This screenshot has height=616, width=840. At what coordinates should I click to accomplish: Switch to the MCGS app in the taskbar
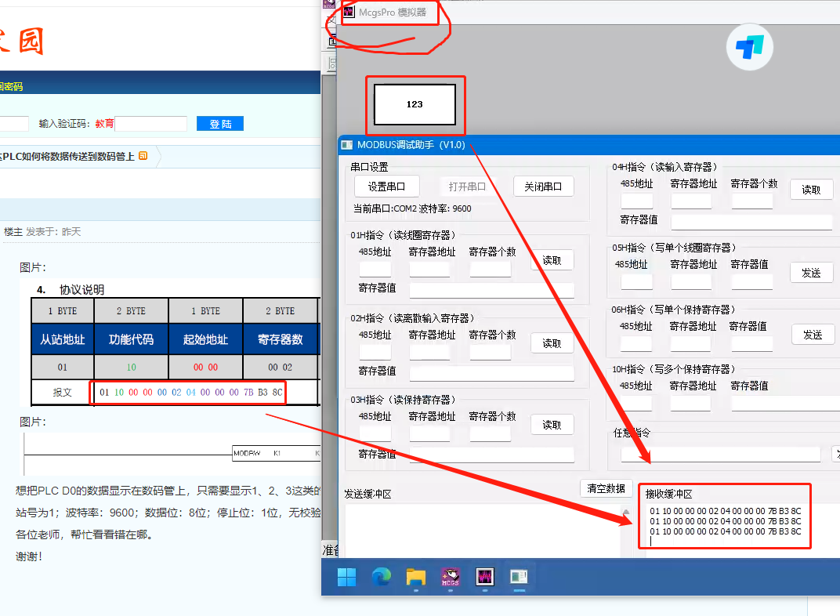pyautogui.click(x=450, y=578)
